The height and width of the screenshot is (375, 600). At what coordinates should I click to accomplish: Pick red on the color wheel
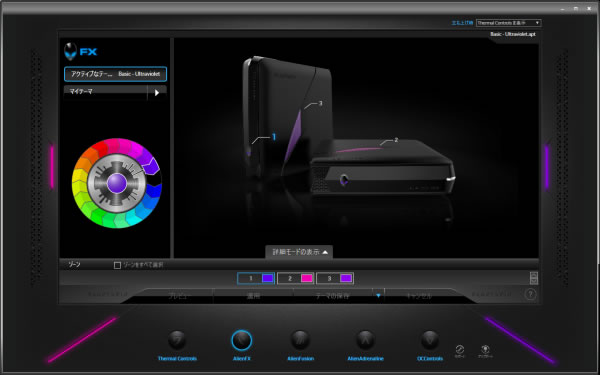click(x=100, y=148)
